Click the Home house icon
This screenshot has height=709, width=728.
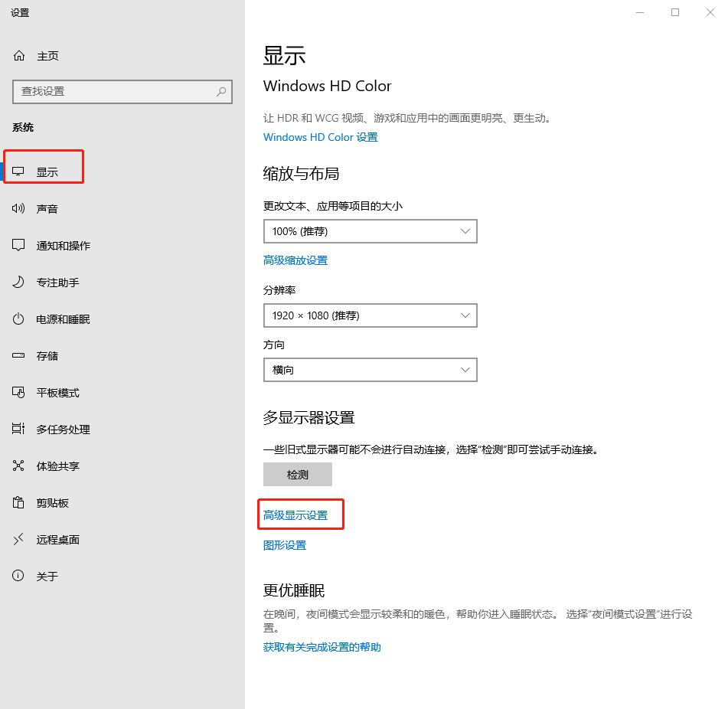tap(19, 56)
